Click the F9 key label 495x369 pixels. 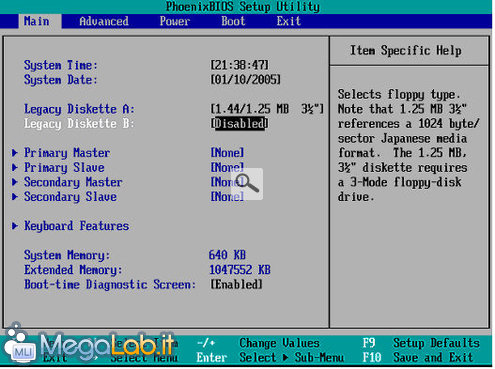369,343
